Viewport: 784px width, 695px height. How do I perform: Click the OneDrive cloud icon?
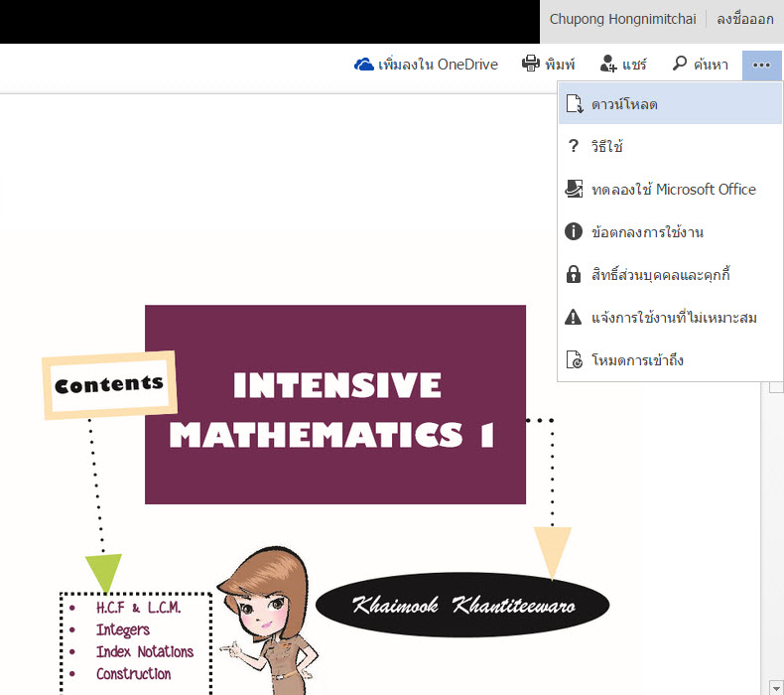pos(363,65)
